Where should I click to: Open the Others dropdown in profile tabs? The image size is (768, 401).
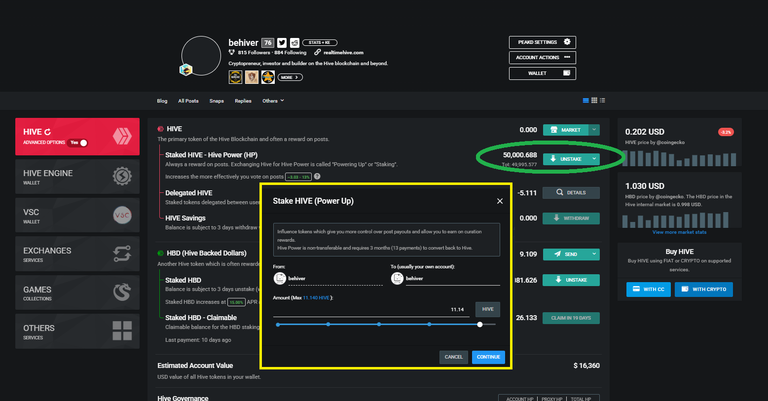coord(273,101)
